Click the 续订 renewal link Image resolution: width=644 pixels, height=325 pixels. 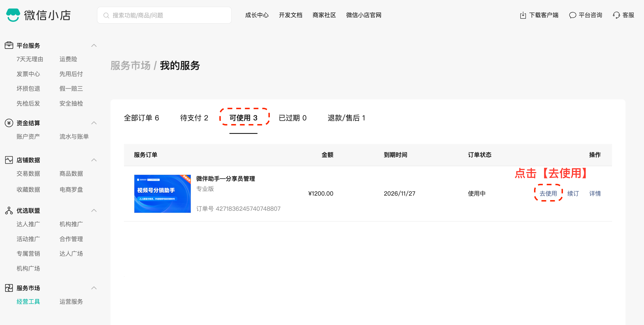tap(573, 193)
